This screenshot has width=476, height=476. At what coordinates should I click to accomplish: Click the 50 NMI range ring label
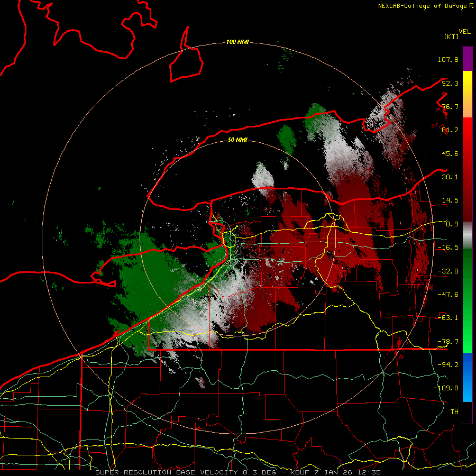[237, 140]
